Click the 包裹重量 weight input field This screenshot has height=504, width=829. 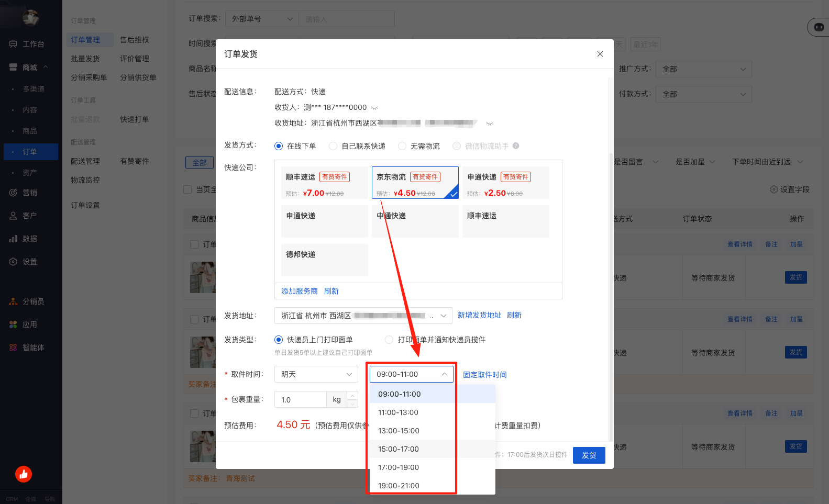click(x=301, y=399)
